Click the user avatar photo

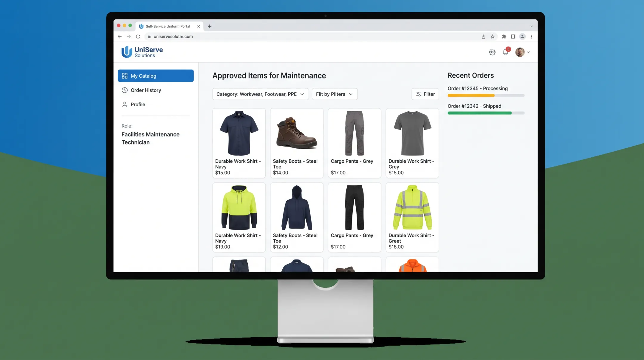pyautogui.click(x=520, y=52)
